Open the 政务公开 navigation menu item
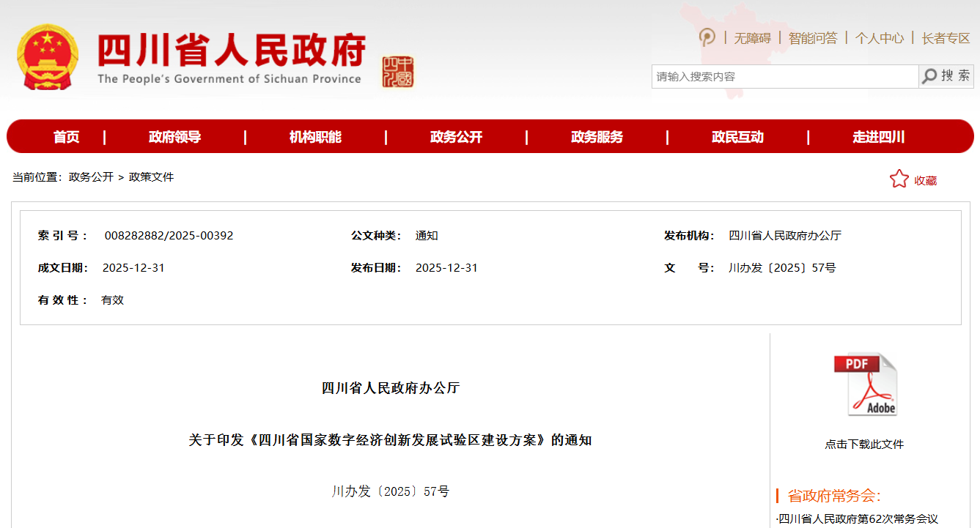Viewport: 980px width, 528px height. [456, 137]
